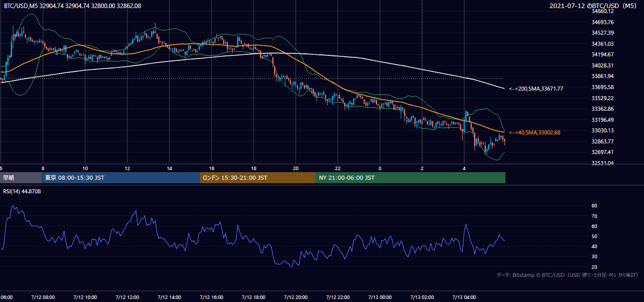This screenshot has width=644, height=302.
Task: Click the 34693.76 price axis label
Action: click(602, 22)
